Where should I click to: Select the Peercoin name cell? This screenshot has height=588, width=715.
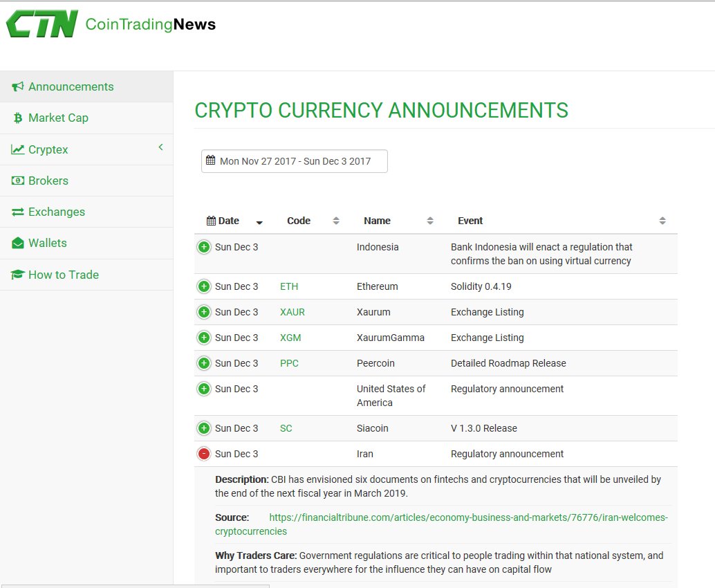pyautogui.click(x=375, y=363)
